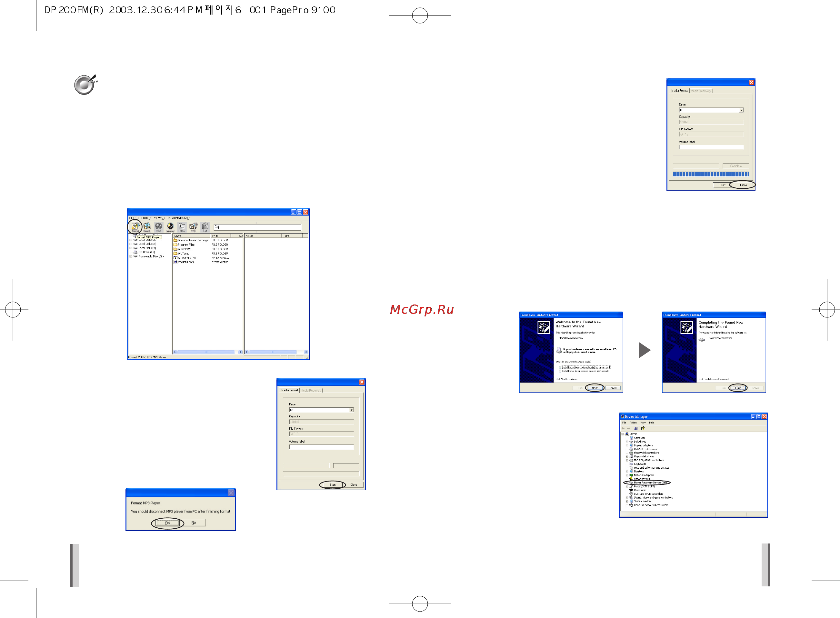Select the AUTOEXEC.BAT file icon

click(x=175, y=258)
